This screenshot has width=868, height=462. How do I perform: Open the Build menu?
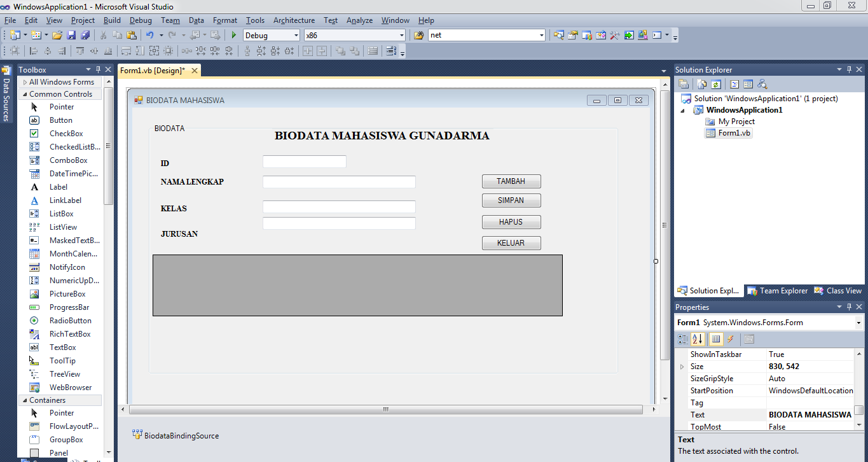click(112, 20)
